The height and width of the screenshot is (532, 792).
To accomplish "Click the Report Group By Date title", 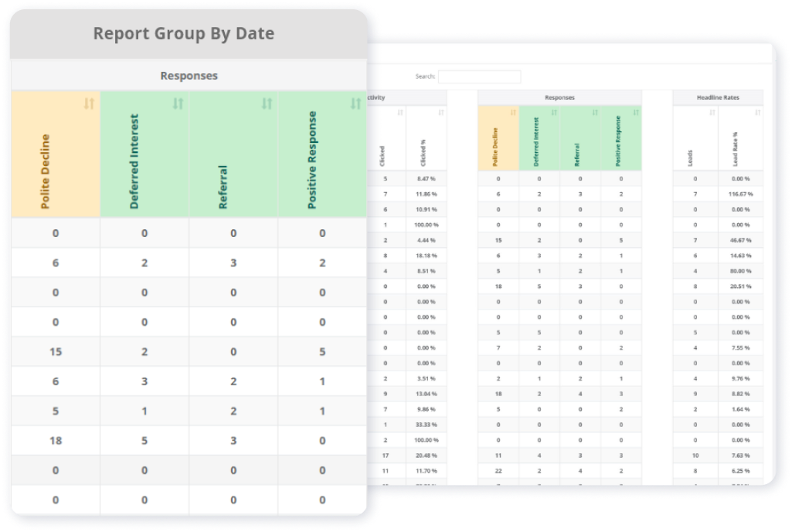I will [x=184, y=33].
